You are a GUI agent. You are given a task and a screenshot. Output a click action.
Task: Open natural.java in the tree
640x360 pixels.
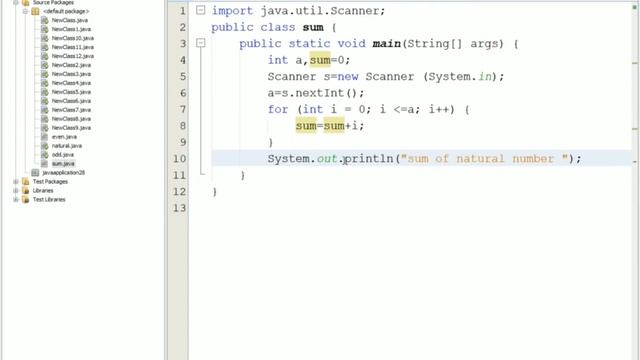coord(67,146)
